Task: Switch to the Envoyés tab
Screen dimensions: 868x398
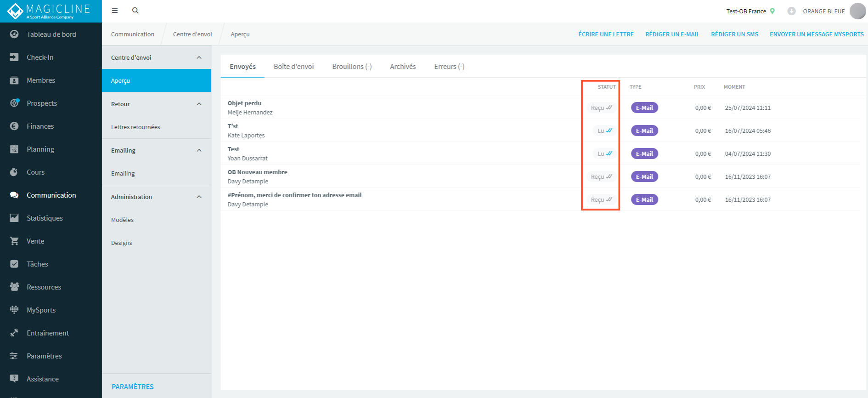Action: pos(242,67)
